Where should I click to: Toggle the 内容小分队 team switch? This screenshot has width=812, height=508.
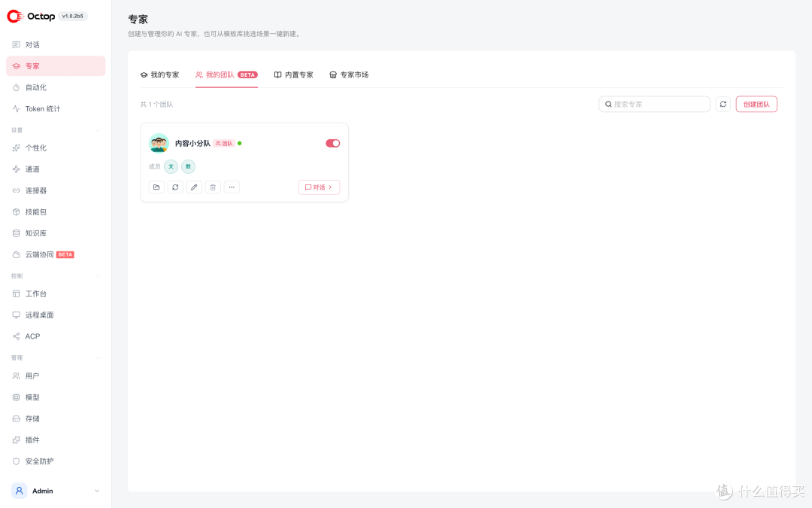tap(332, 143)
